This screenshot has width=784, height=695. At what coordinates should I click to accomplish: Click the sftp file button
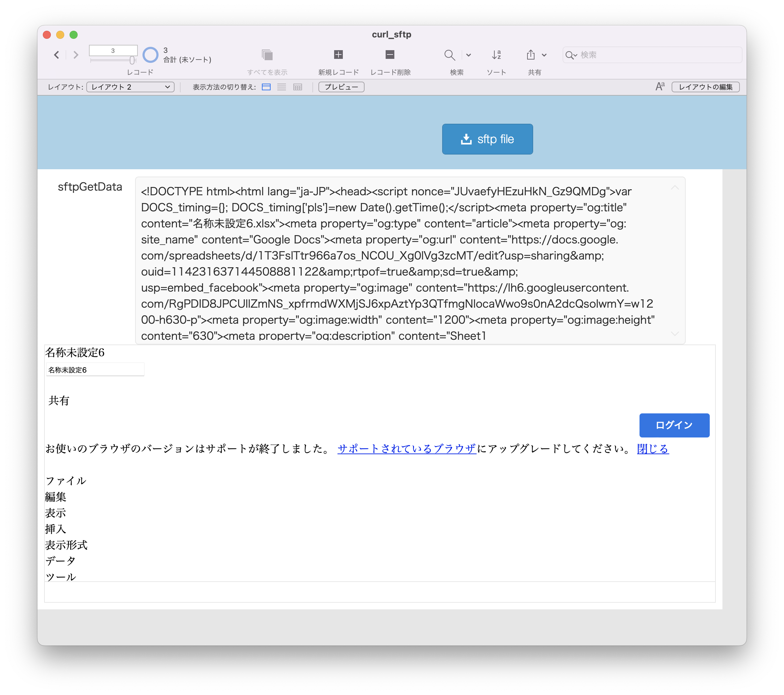point(487,139)
